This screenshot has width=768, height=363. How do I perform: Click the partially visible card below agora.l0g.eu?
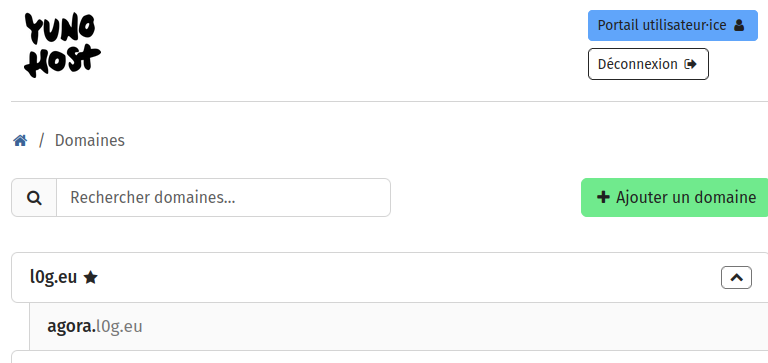(x=389, y=357)
